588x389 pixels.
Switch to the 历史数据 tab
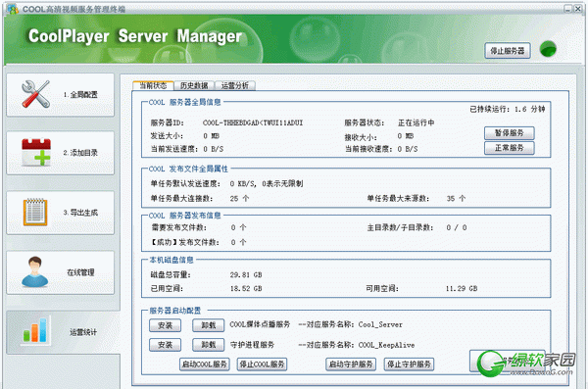(194, 85)
